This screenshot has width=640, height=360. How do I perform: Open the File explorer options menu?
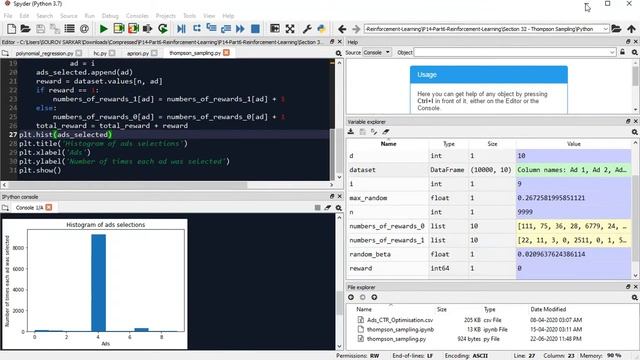click(x=635, y=297)
